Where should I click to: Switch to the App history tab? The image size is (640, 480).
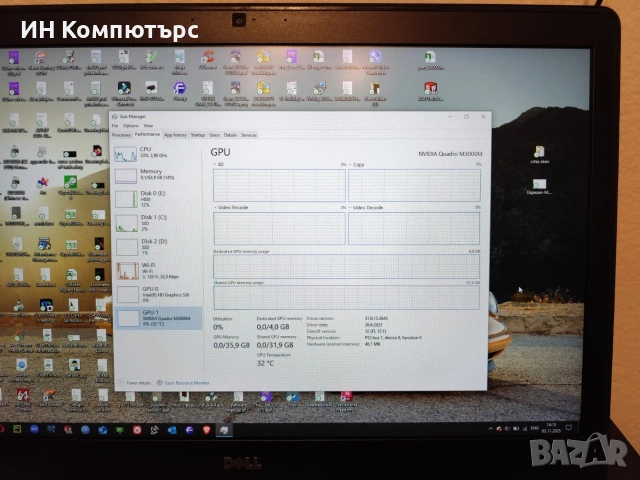tap(175, 135)
